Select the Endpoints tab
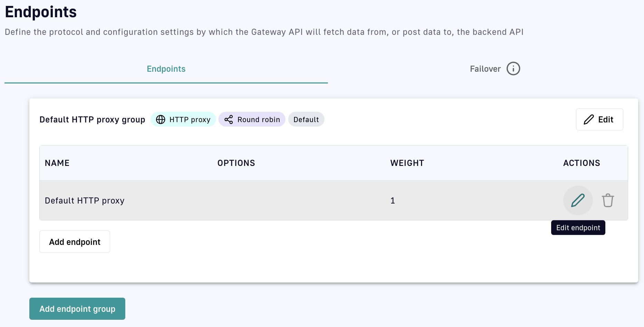 [x=166, y=69]
